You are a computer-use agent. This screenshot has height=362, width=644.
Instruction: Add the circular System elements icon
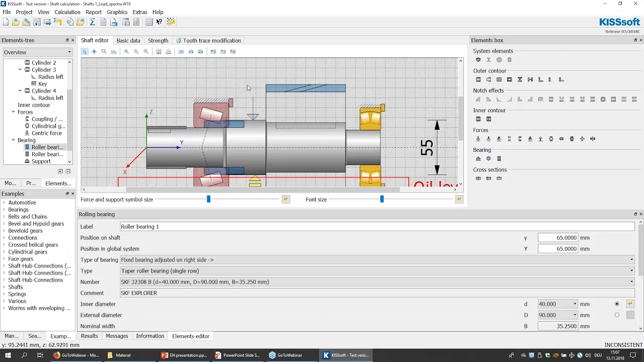coord(499,60)
